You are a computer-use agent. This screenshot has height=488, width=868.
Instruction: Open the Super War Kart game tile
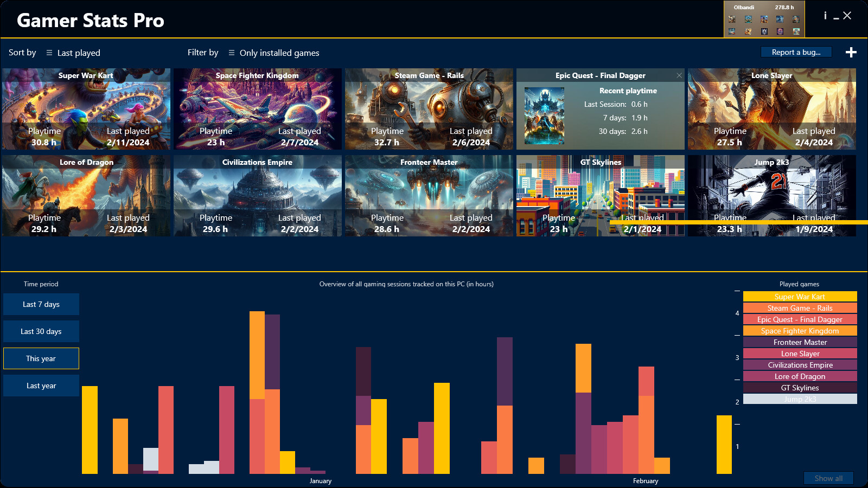[87, 108]
